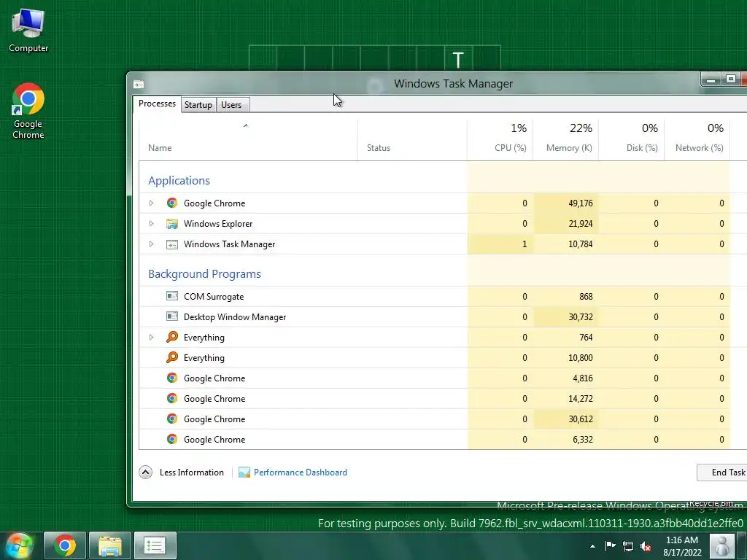Click the COM Surrogate process icon
Screen dimensions: 747x560
pos(172,296)
